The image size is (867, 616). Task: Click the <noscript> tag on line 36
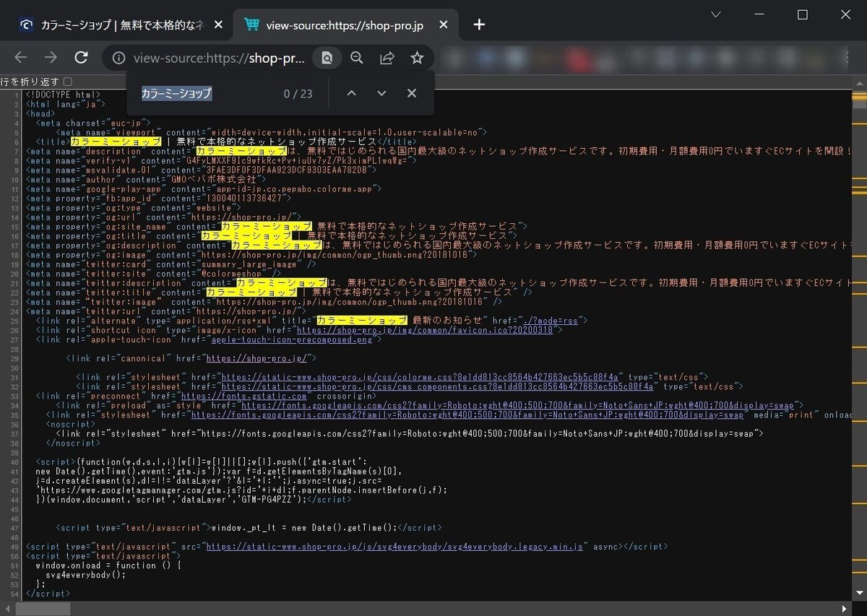(x=72, y=423)
